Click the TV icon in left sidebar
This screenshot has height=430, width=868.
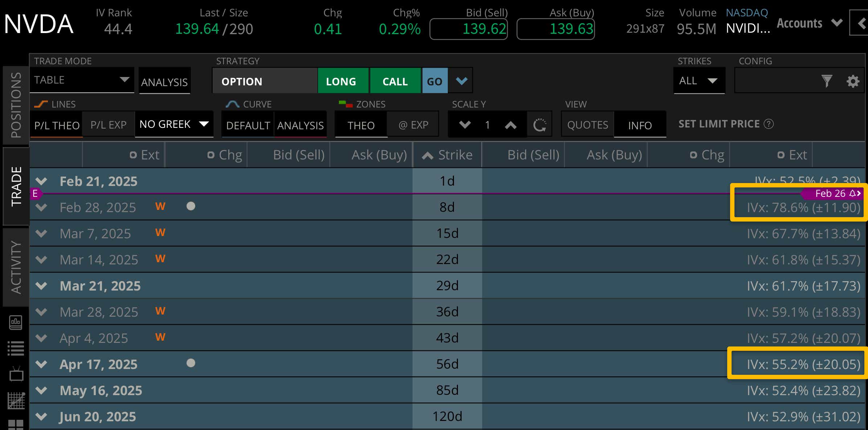click(16, 374)
